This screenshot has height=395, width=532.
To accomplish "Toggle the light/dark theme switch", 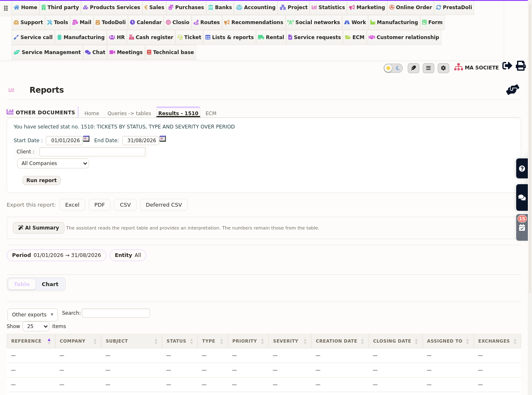I will coord(393,68).
